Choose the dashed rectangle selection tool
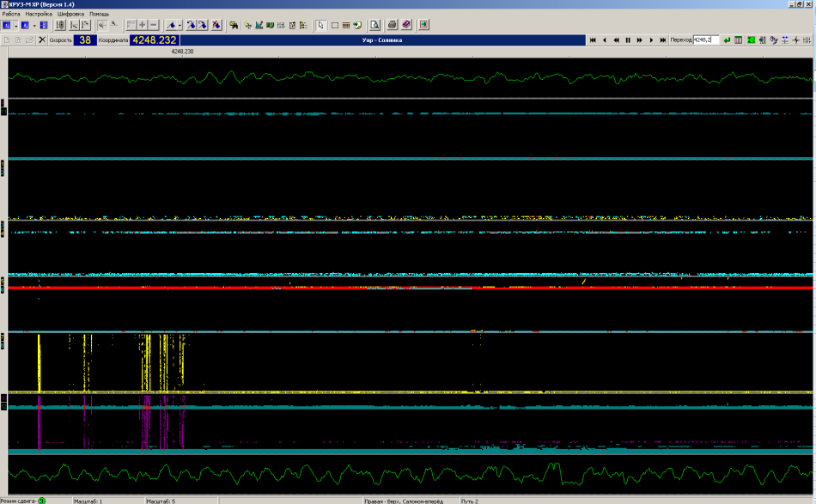 coord(333,25)
